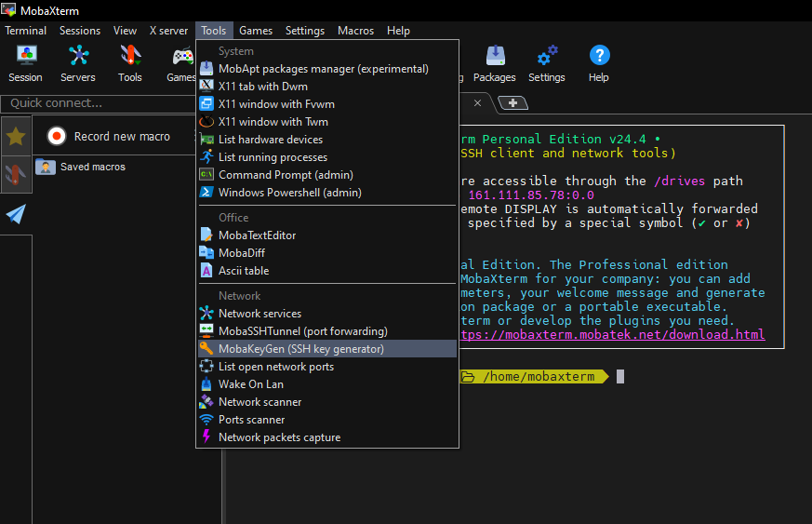Click the MobaDiff icon
This screenshot has height=524, width=812.
tap(206, 252)
